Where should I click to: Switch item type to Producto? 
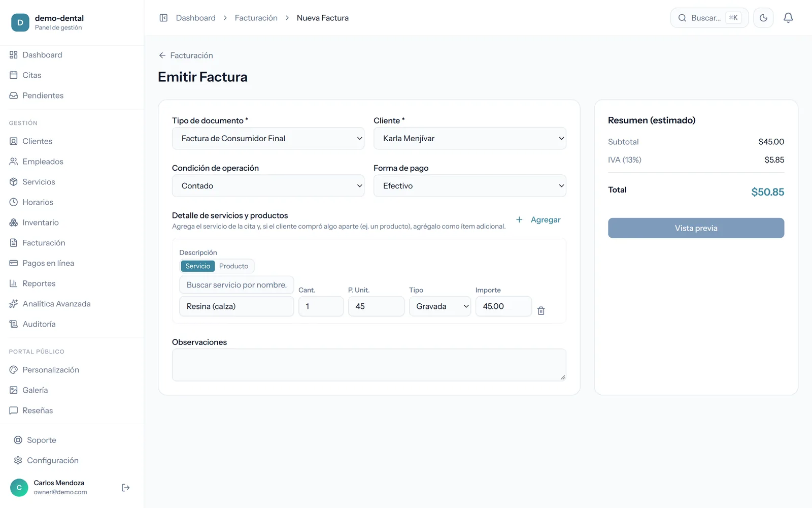point(234,266)
